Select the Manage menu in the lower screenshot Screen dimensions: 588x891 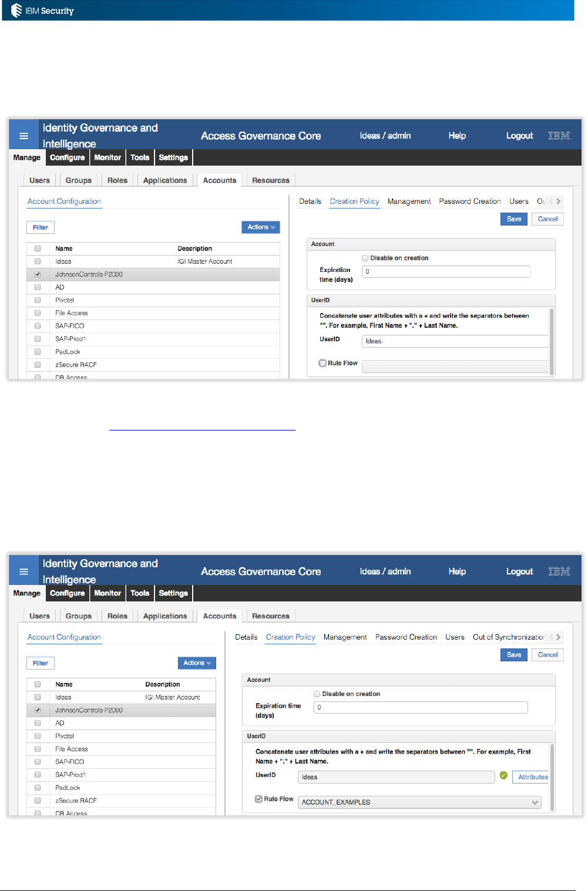(x=27, y=593)
